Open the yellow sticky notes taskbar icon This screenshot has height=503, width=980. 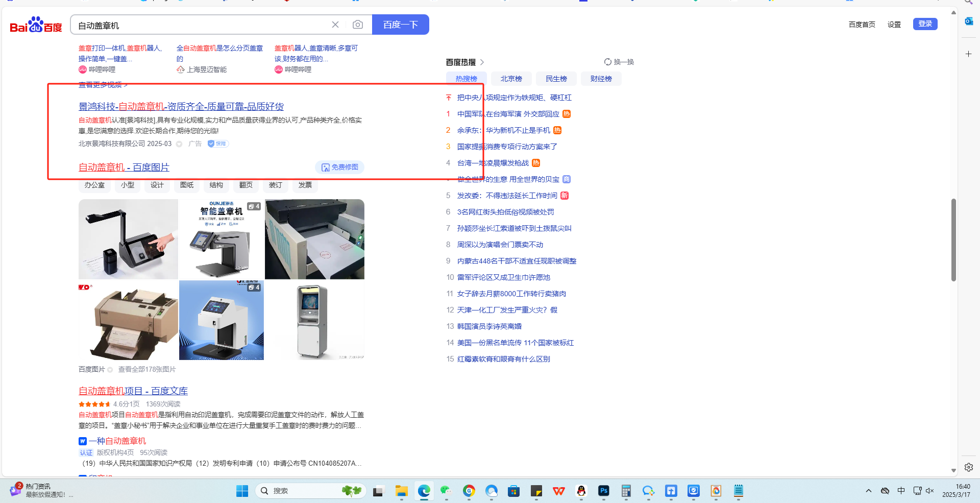(536, 491)
